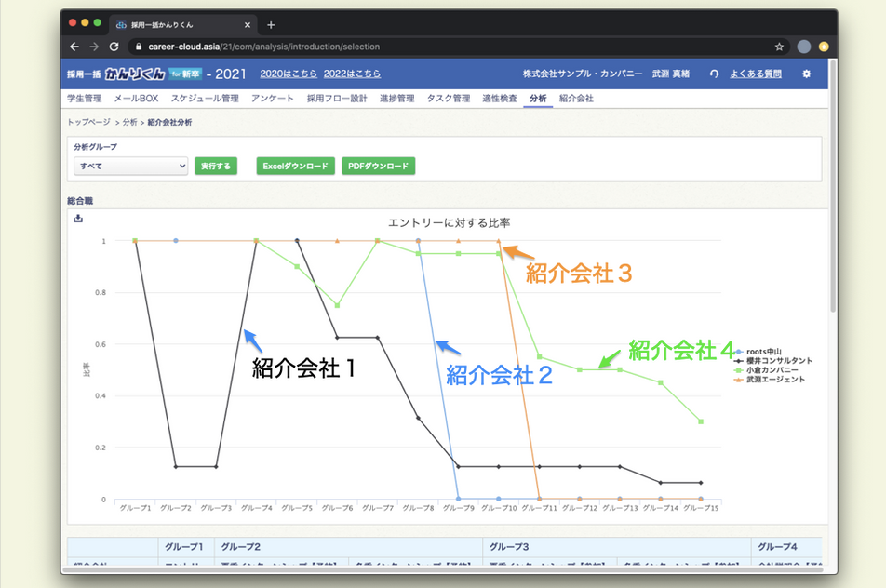Open the browser profile avatar icon
Image resolution: width=886 pixels, height=588 pixels.
click(804, 46)
